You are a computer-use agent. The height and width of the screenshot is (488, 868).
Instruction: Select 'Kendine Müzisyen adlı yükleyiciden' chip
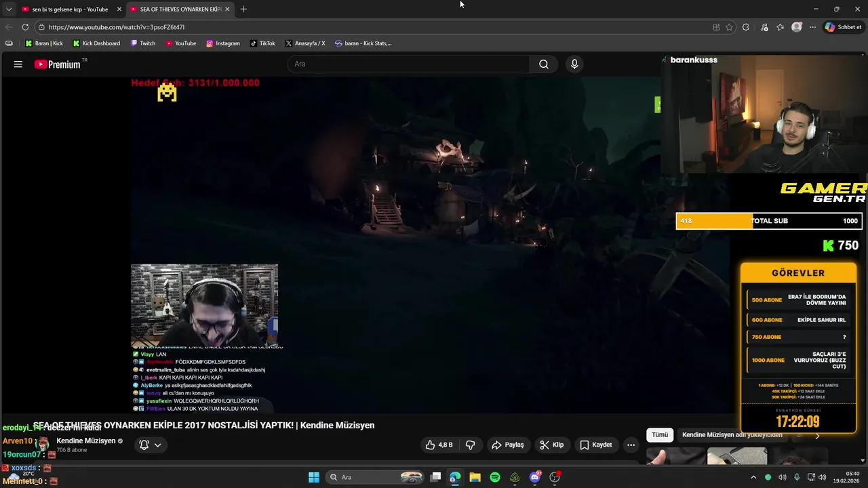click(732, 434)
